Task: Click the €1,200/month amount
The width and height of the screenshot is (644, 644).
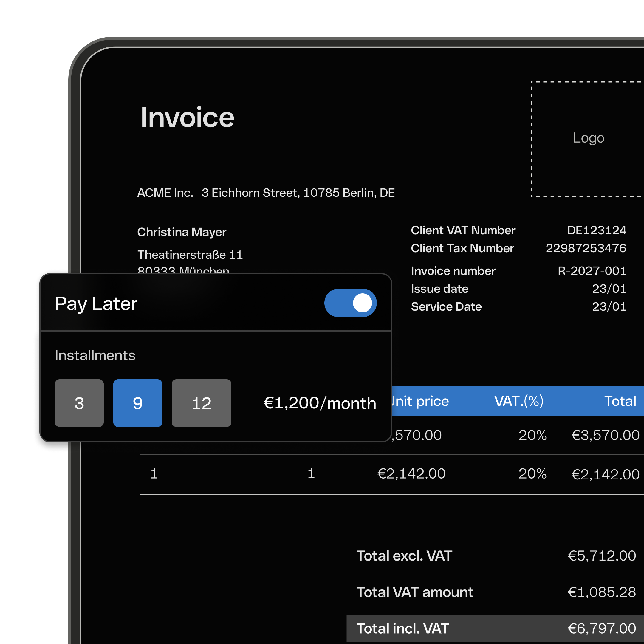Action: pos(320,403)
